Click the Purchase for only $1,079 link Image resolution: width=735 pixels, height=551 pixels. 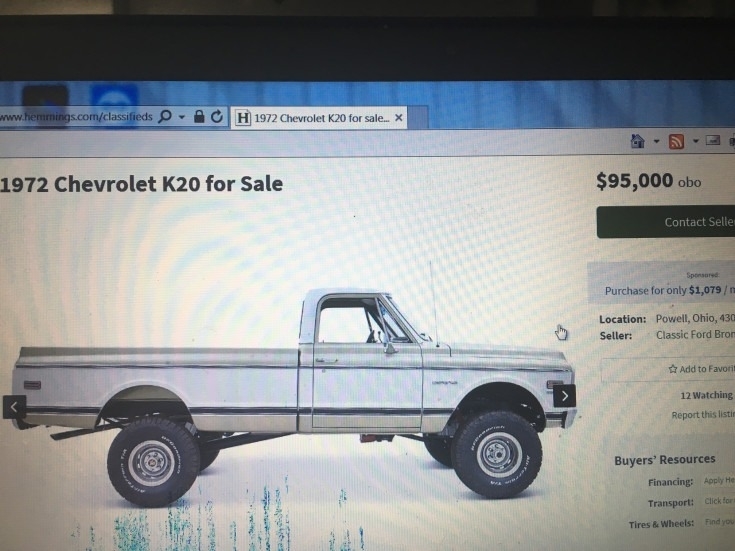click(x=669, y=290)
